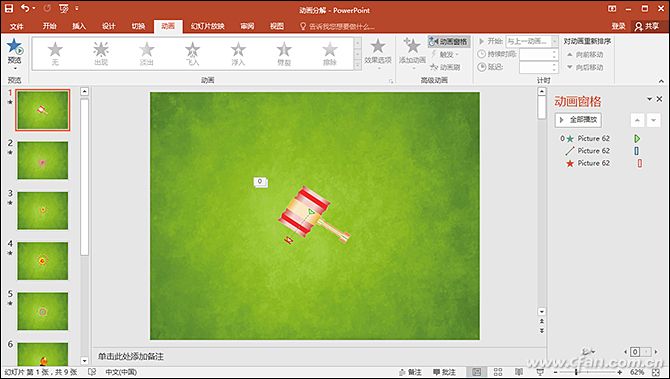
Task: Switch to the 切换 ribbon tab
Action: (138, 26)
